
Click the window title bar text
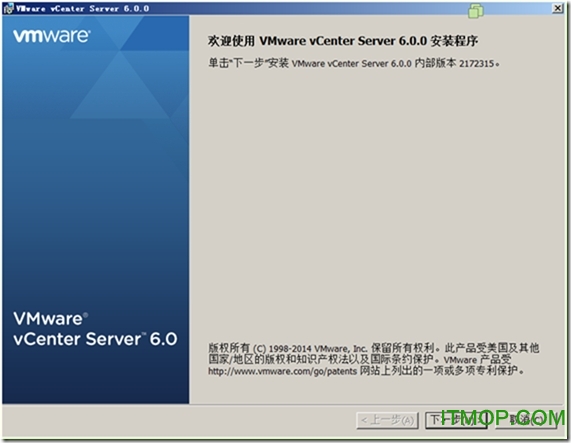83,9
